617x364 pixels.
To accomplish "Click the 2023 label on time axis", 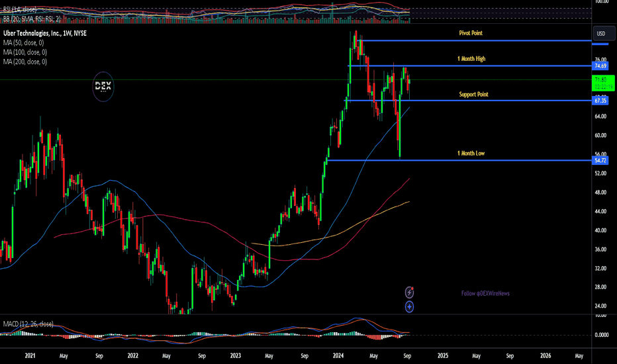I will coord(235,356).
